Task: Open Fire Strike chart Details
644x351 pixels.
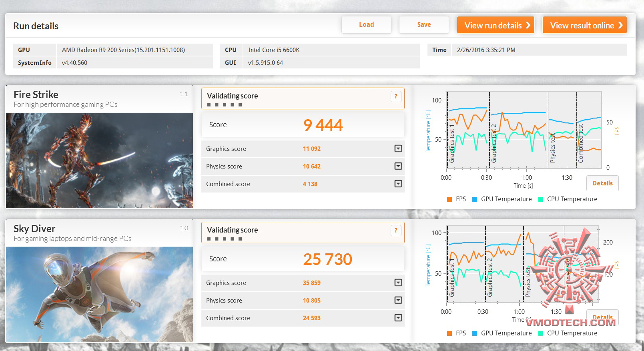Action: (x=602, y=183)
